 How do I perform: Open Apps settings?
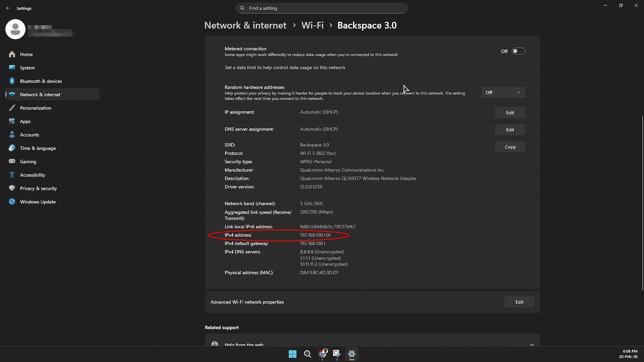52,121
